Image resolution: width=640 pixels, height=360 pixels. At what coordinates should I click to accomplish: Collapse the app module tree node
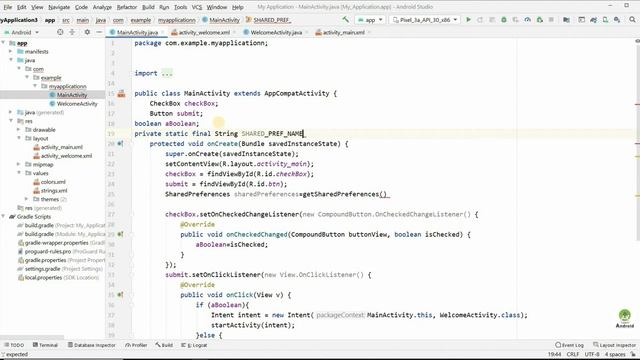[x=3, y=43]
